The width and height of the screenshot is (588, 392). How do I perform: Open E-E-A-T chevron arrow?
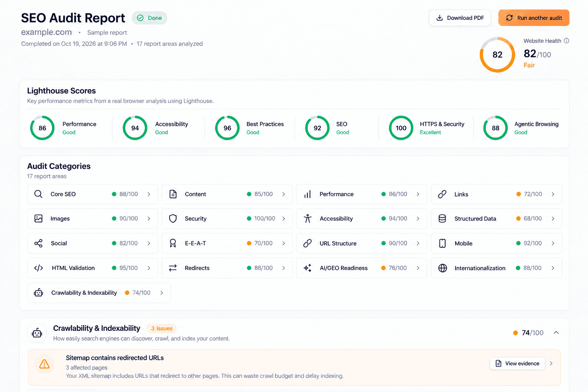click(284, 243)
